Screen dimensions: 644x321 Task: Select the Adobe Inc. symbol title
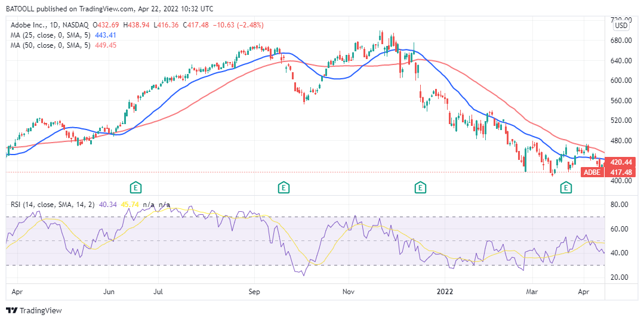(x=50, y=26)
